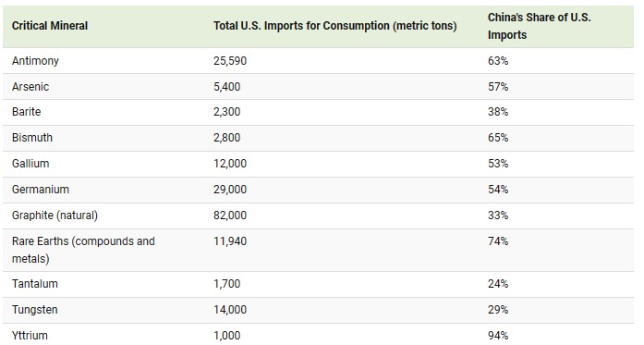Viewport: 644px width, 345px height.
Task: Click the 82,000 import value for Graphite
Action: tap(230, 216)
